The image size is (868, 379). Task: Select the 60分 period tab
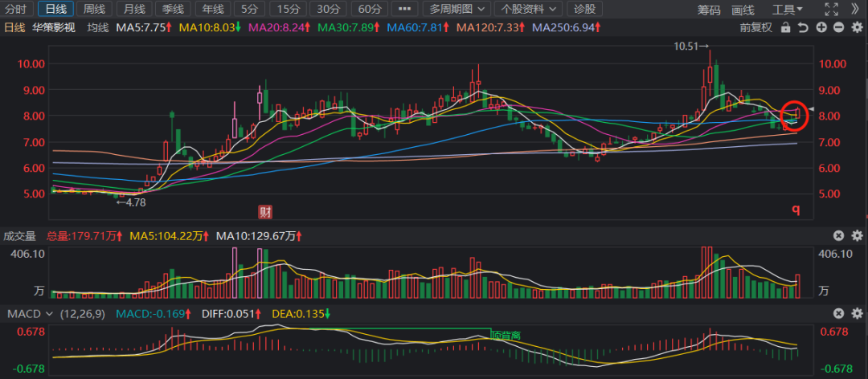click(369, 10)
